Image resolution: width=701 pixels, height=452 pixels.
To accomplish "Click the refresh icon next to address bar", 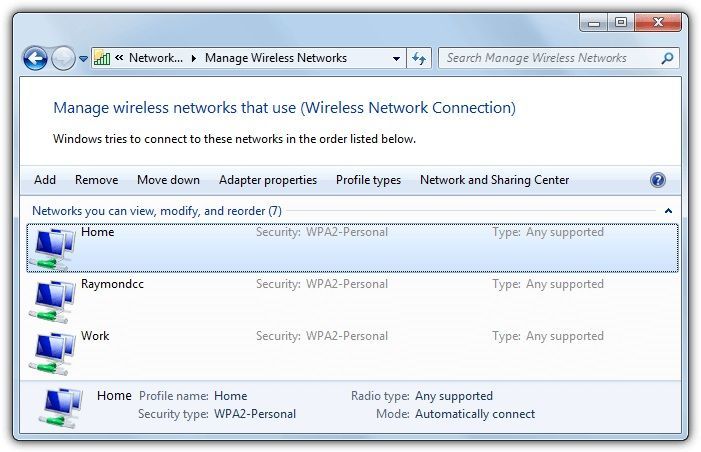I will (419, 58).
